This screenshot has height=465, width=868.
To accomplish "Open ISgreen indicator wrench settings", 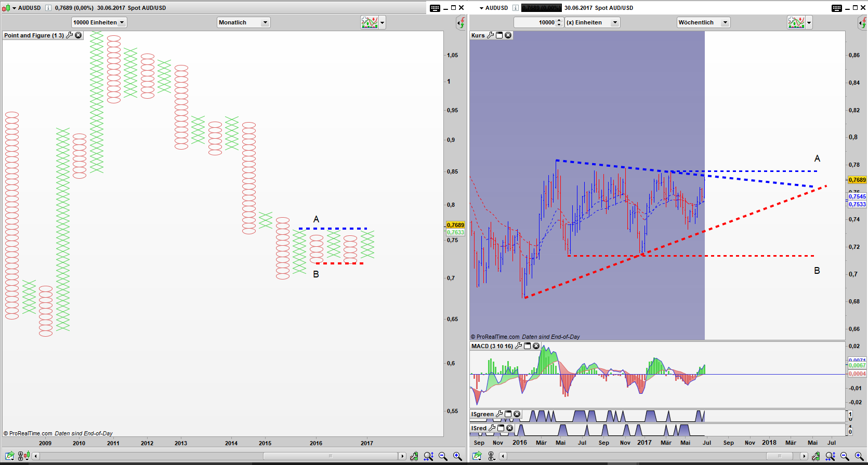I will coord(499,414).
